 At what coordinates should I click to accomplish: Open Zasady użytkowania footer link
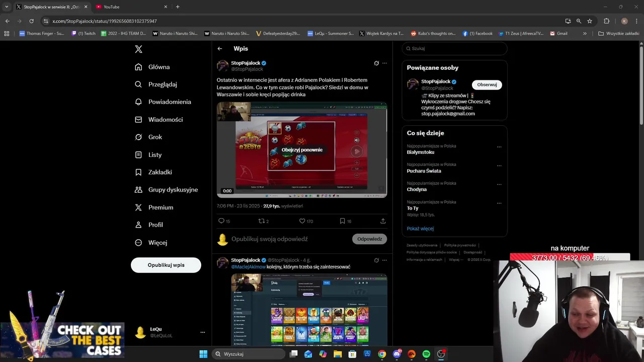pos(422,245)
